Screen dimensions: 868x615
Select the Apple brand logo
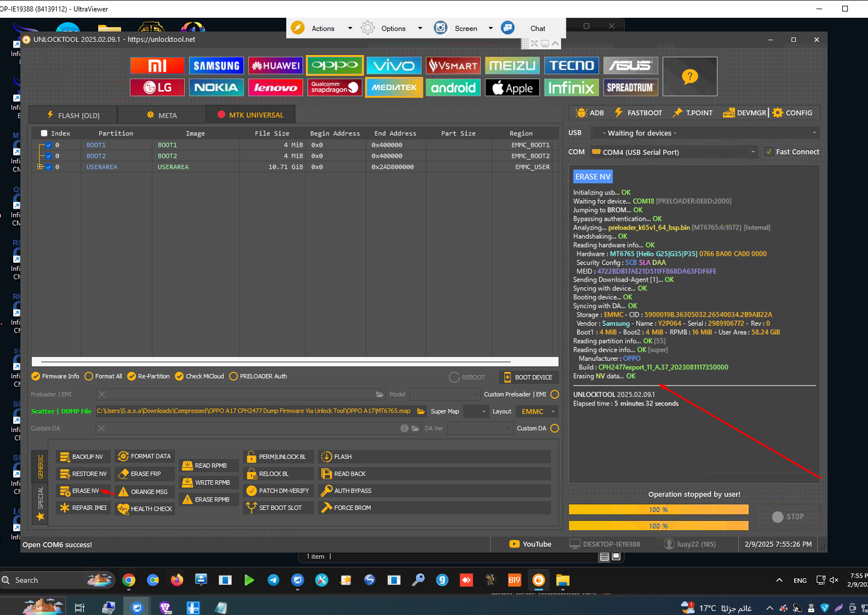[512, 87]
